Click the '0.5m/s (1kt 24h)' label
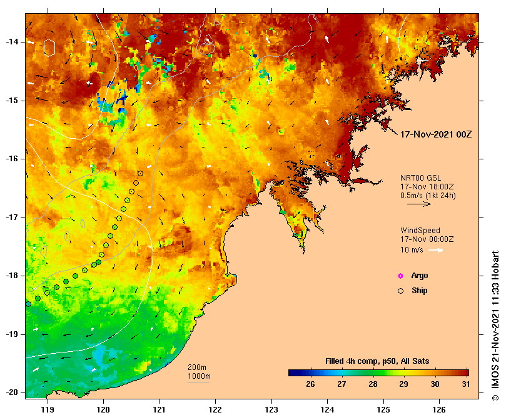This screenshot has width=506, height=420. (x=428, y=196)
